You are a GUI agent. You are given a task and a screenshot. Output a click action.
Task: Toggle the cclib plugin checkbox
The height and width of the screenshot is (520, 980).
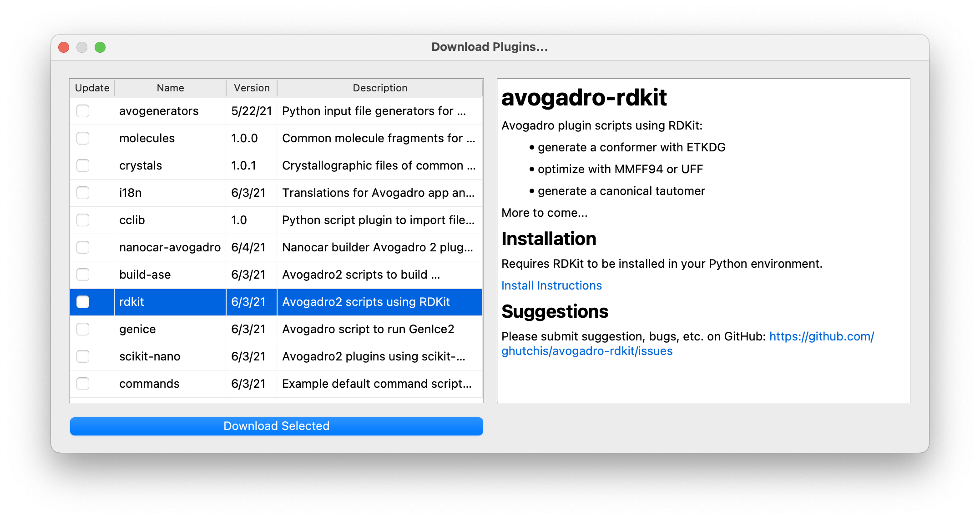pos(83,220)
